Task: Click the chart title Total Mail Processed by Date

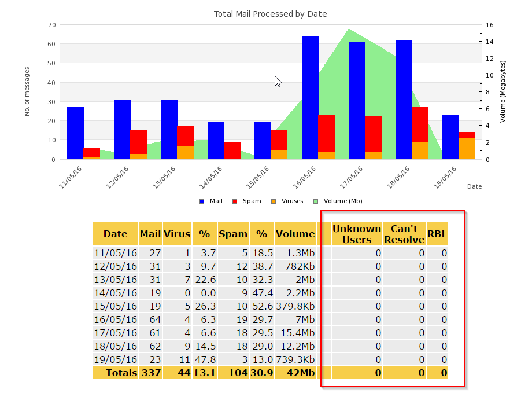Action: [x=270, y=13]
